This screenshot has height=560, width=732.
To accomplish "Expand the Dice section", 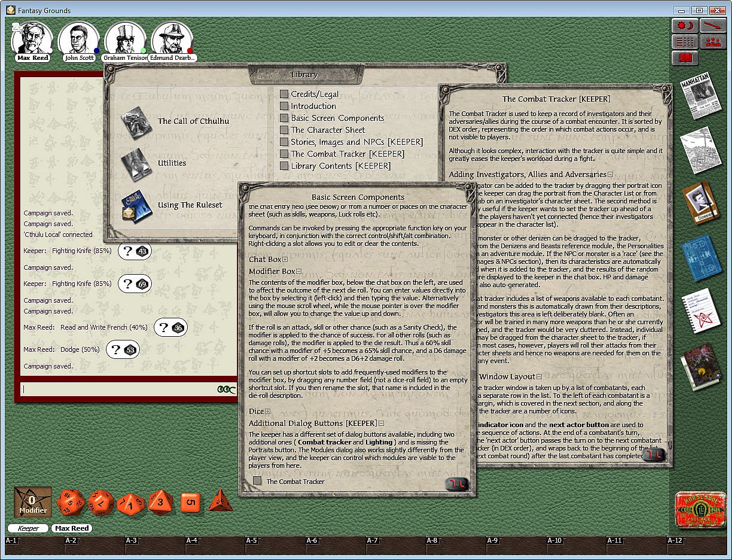I will pos(267,412).
